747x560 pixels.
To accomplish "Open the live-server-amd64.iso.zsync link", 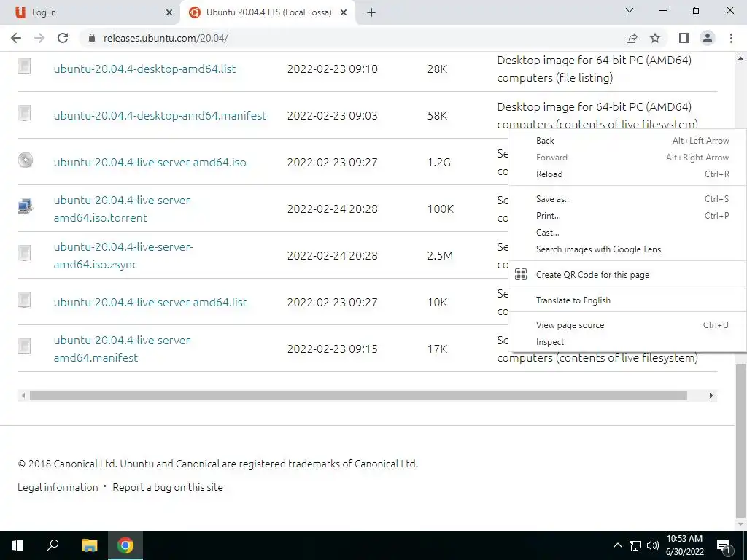I will pyautogui.click(x=123, y=256).
